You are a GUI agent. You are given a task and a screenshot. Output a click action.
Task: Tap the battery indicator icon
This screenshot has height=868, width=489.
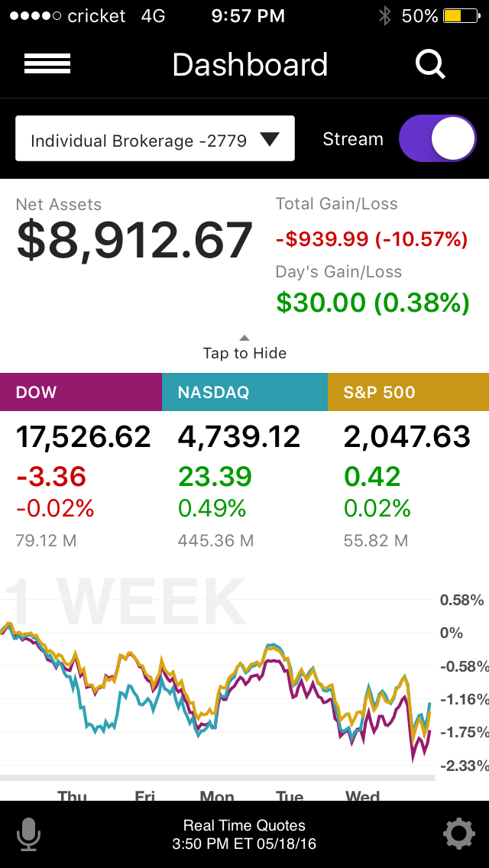click(462, 16)
